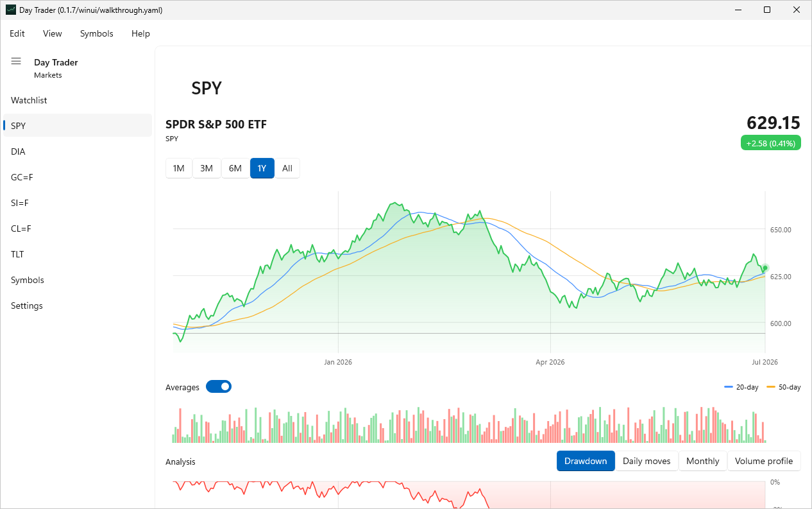Click the 600.00 price axis label
Image resolution: width=812 pixels, height=509 pixels.
coord(781,324)
